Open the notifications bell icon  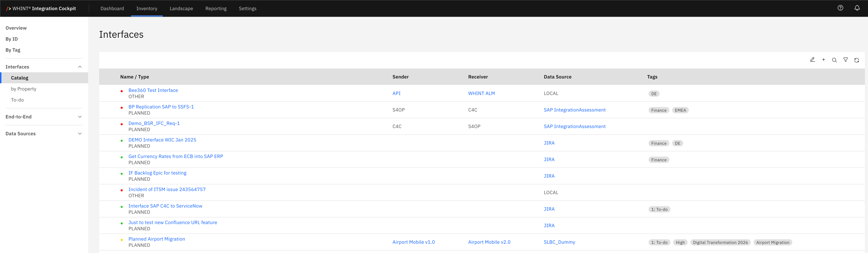pyautogui.click(x=857, y=8)
